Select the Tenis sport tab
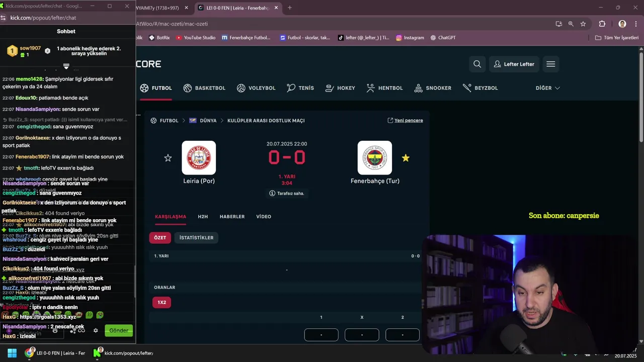644x362 pixels. click(300, 88)
